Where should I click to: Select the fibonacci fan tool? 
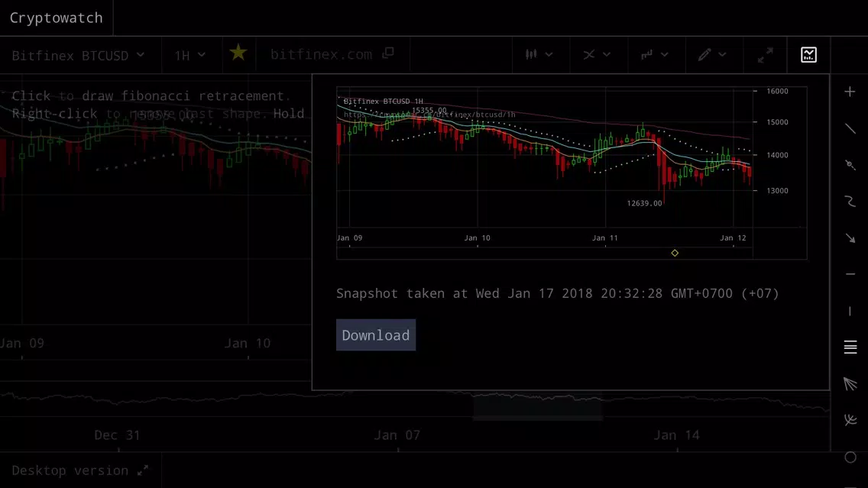850,384
